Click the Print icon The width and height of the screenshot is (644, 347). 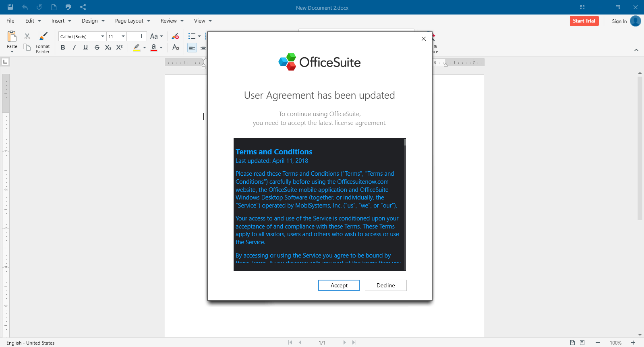pos(68,7)
